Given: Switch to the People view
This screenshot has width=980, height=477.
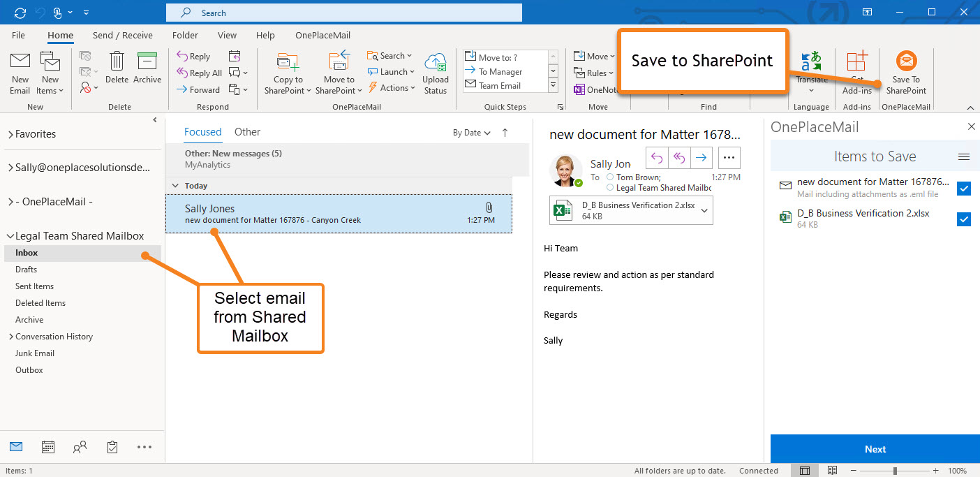Looking at the screenshot, I should tap(80, 447).
